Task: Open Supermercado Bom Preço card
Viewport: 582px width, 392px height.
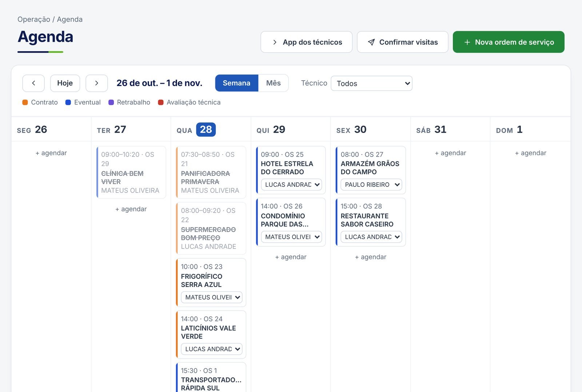Action: (211, 228)
